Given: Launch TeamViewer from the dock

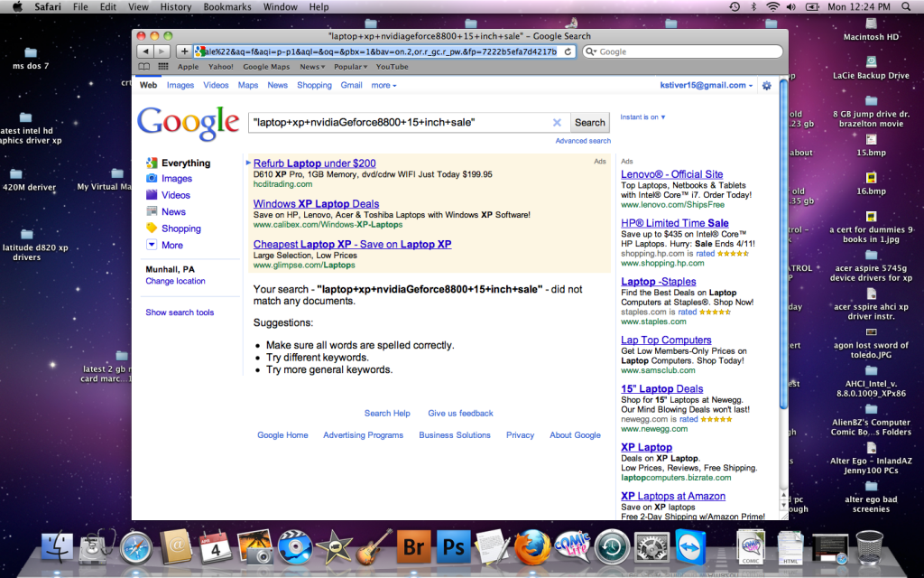Looking at the screenshot, I should 690,546.
